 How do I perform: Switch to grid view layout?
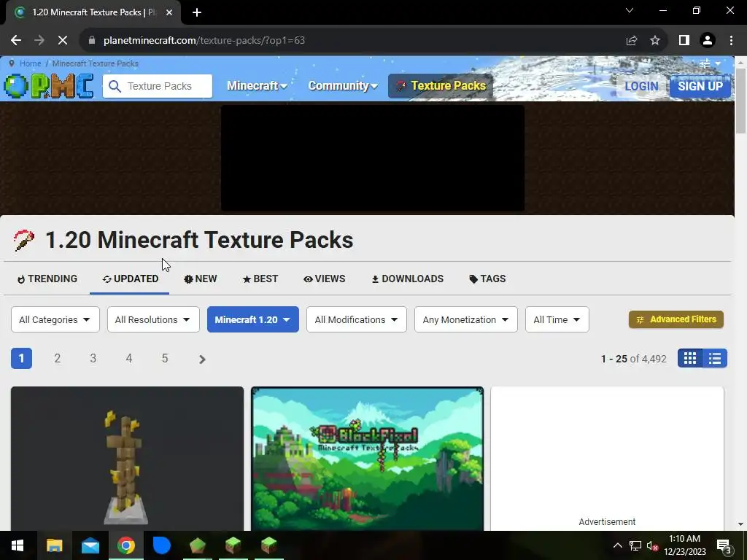pos(690,359)
